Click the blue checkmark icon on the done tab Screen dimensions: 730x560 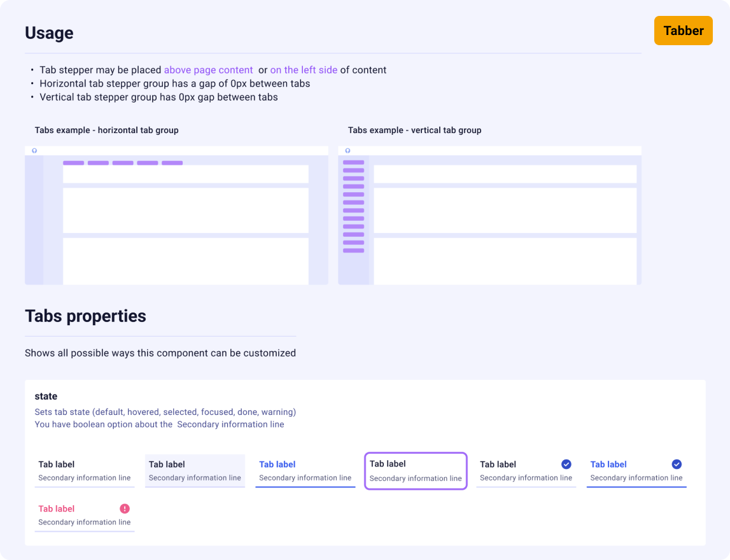tap(567, 464)
